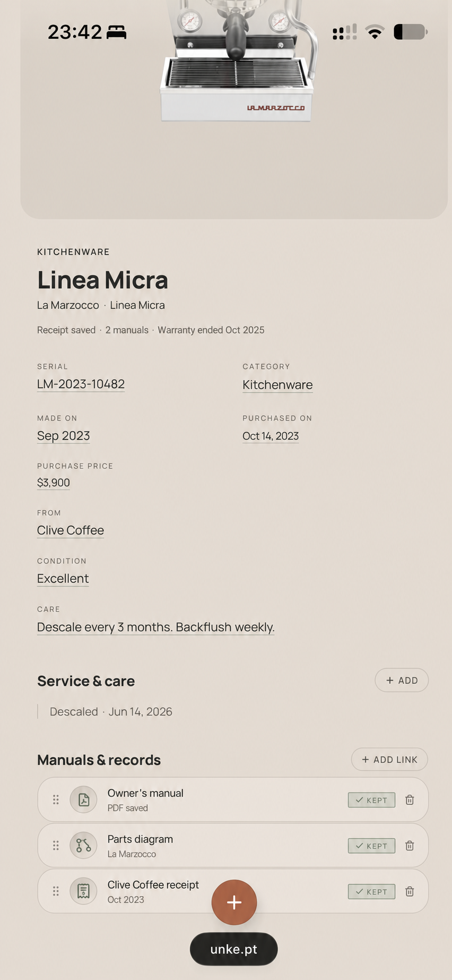Image resolution: width=452 pixels, height=980 pixels.
Task: Tap the orange plus floating button
Action: point(234,902)
